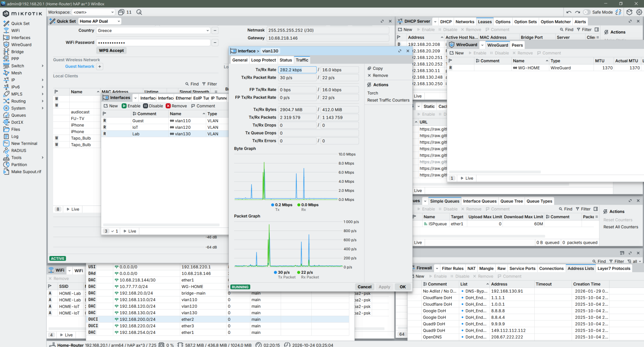Open the Log from the sidebar
The image size is (644, 347).
tap(15, 136)
